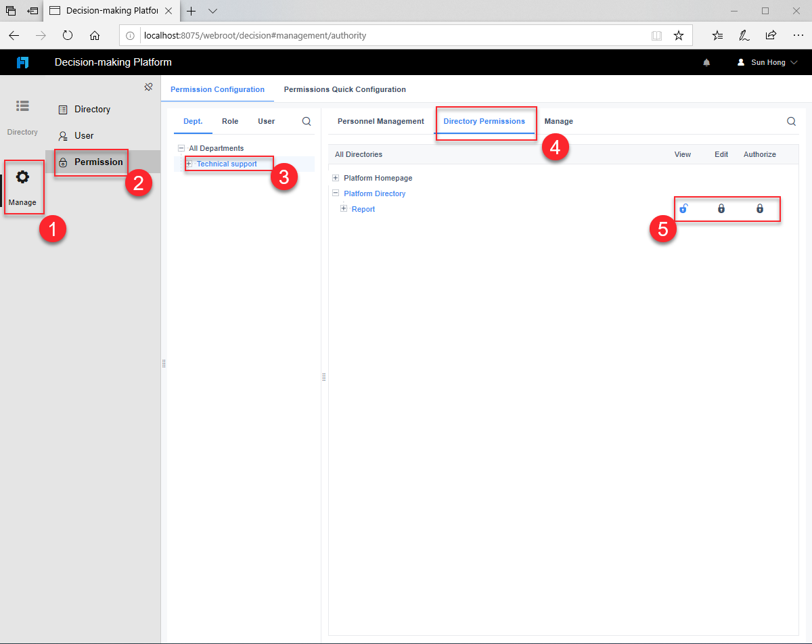This screenshot has width=812, height=644.
Task: Open the User panel entry
Action: [84, 135]
